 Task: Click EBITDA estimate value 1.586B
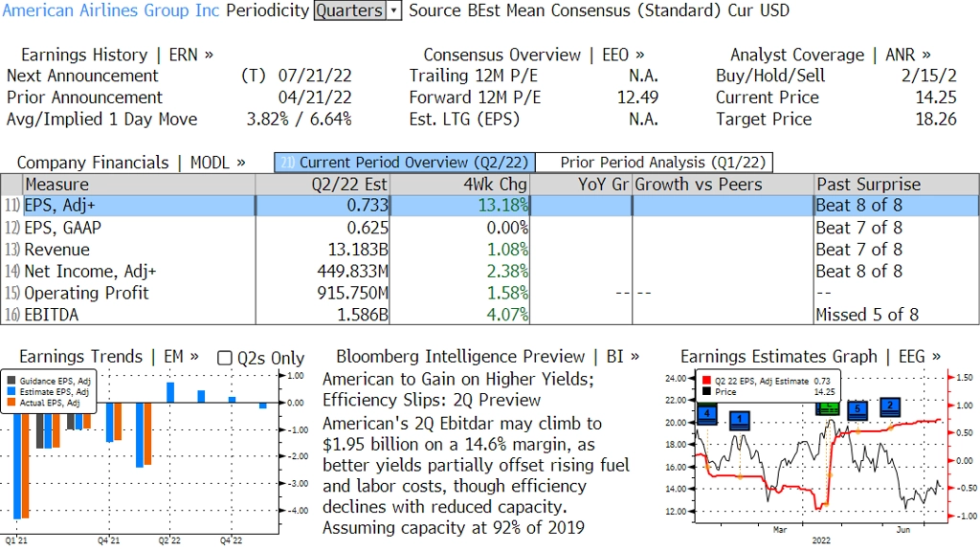point(363,314)
